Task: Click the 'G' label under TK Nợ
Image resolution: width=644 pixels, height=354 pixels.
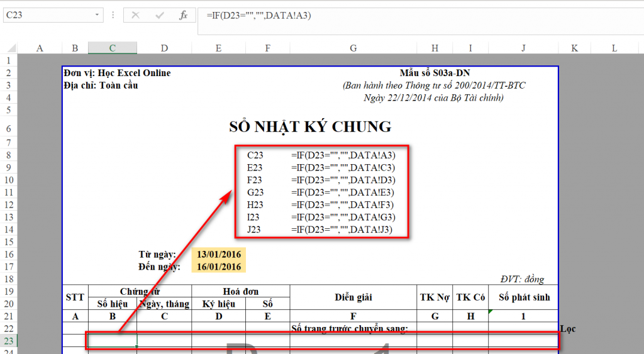Action: pyautogui.click(x=435, y=316)
